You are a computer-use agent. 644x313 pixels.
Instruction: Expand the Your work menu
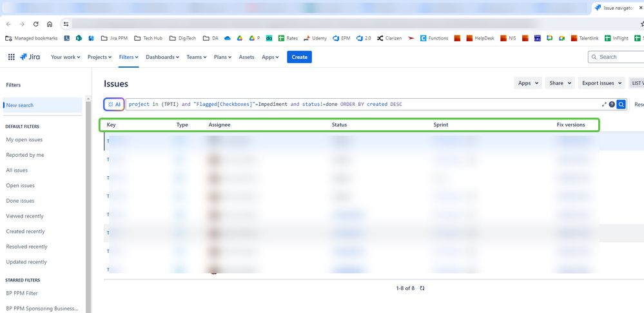pyautogui.click(x=65, y=57)
